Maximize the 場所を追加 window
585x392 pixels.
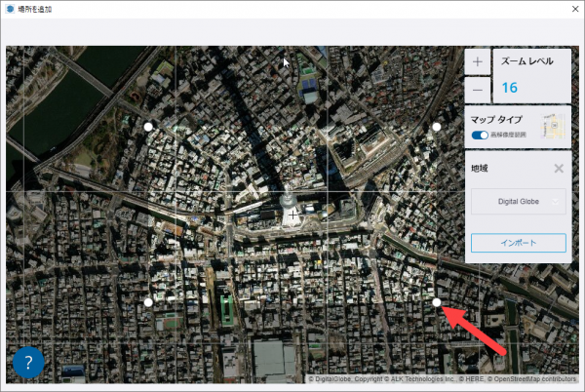[x=518, y=8]
